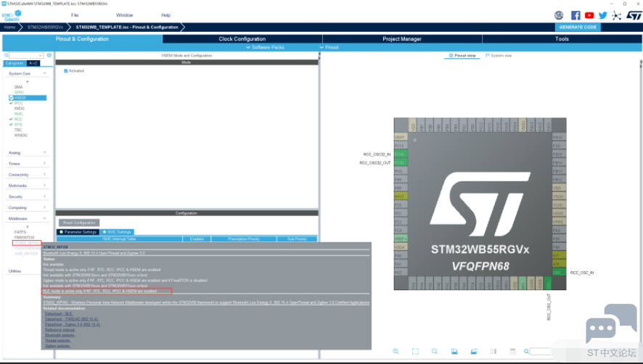
Task: Select RCC in System Core list
Action: point(18,120)
